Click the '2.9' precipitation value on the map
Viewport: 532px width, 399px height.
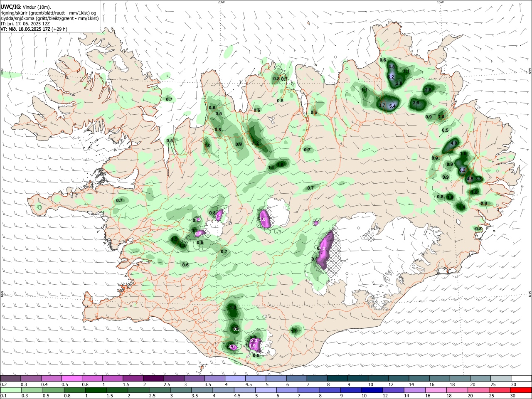click(416, 103)
